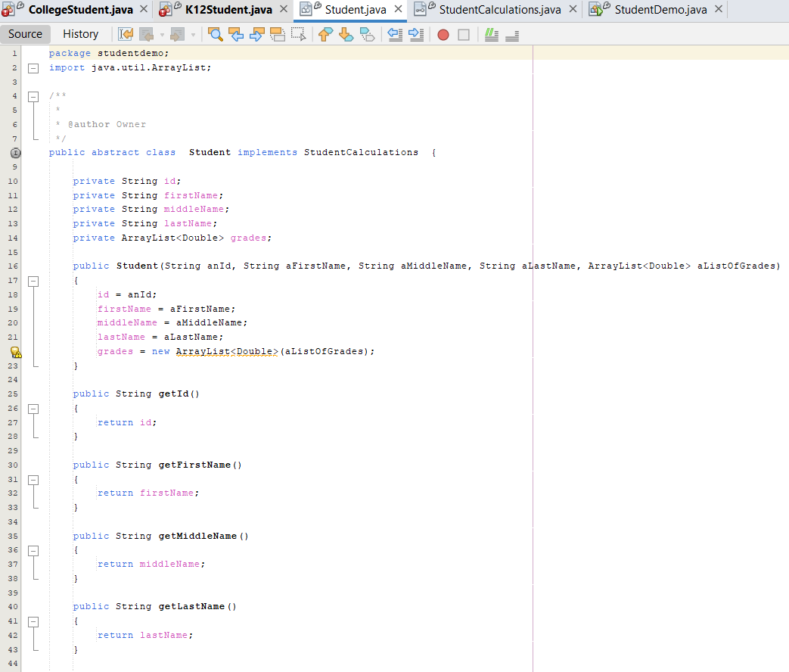Click the CollegeStudent.java file icon in tab
The height and width of the screenshot is (672, 789).
8,10
